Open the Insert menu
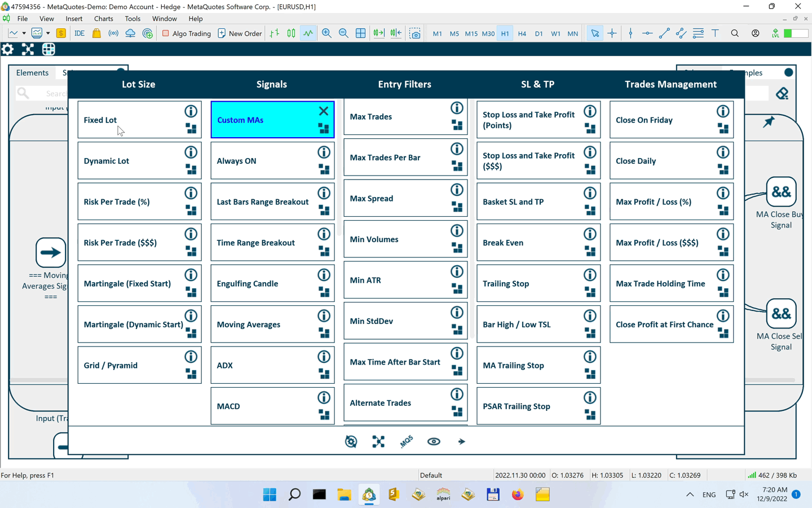The width and height of the screenshot is (812, 508). tap(74, 19)
